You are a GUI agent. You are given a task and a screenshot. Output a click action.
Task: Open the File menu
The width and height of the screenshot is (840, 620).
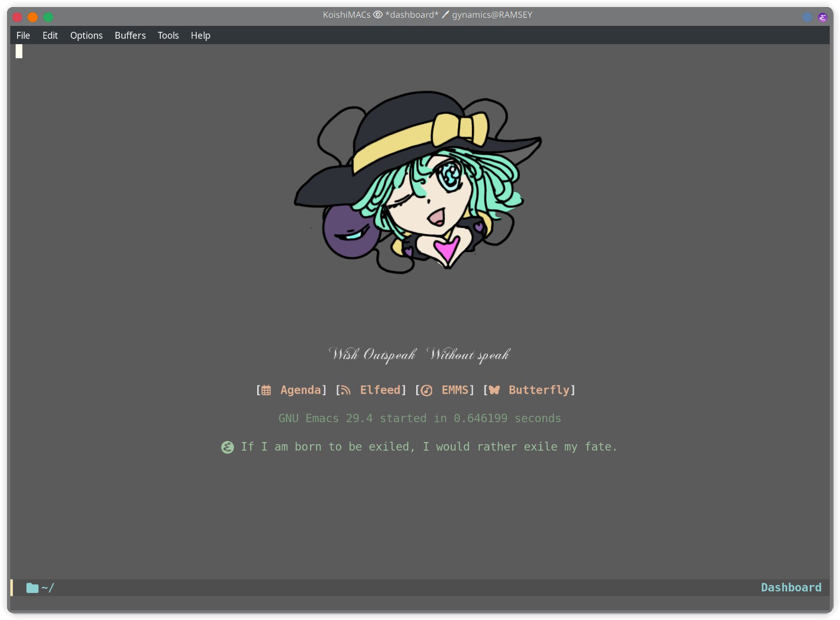pos(23,36)
